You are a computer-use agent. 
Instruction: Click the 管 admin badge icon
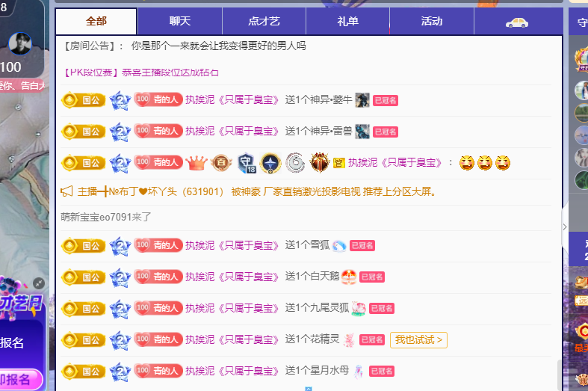pyautogui.click(x=339, y=163)
